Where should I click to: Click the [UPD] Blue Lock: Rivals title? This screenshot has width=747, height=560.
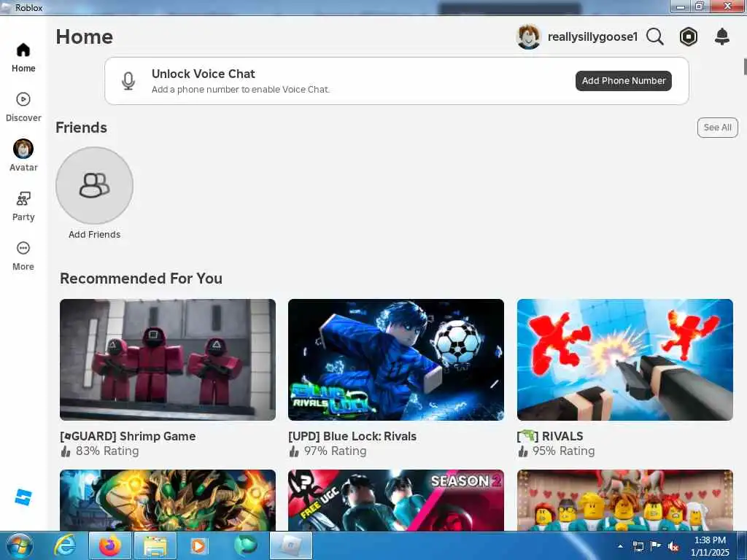point(352,436)
